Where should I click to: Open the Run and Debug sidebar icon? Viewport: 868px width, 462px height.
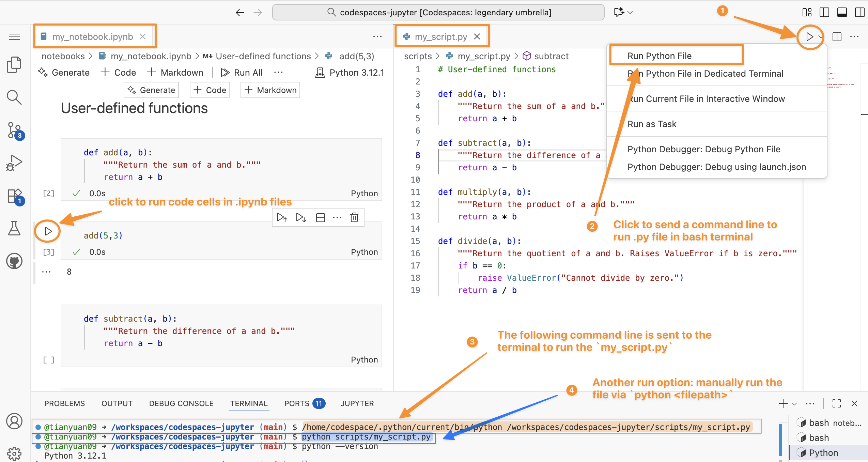(14, 163)
